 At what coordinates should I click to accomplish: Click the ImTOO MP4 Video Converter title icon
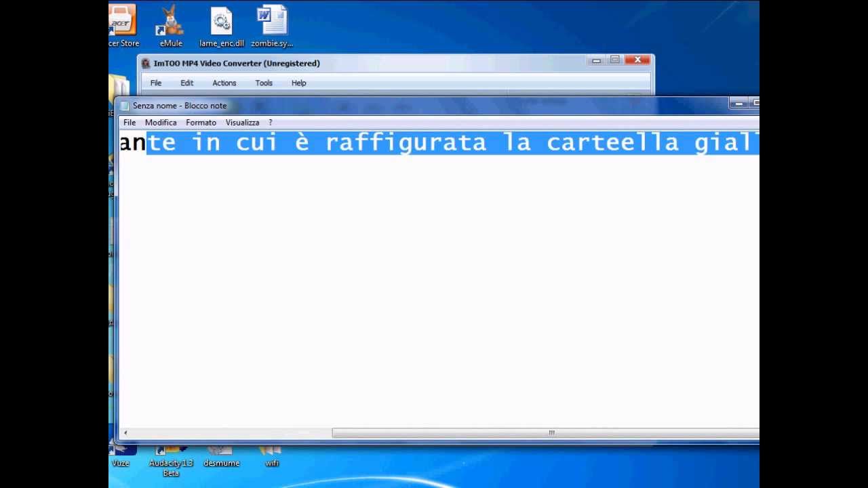pos(146,63)
